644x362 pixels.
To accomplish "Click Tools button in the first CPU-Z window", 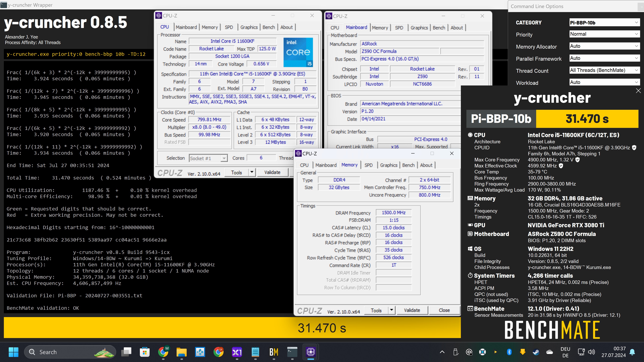I will pyautogui.click(x=236, y=172).
